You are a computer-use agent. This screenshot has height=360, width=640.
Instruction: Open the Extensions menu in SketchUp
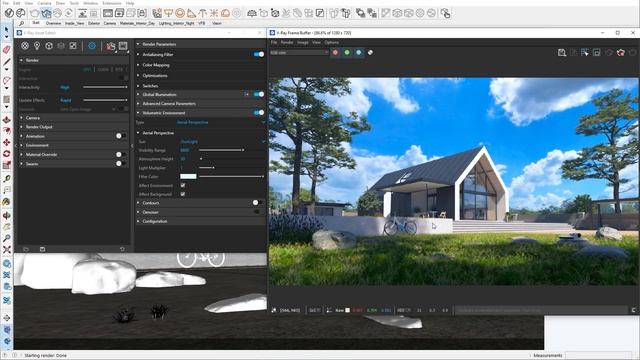coord(112,3)
